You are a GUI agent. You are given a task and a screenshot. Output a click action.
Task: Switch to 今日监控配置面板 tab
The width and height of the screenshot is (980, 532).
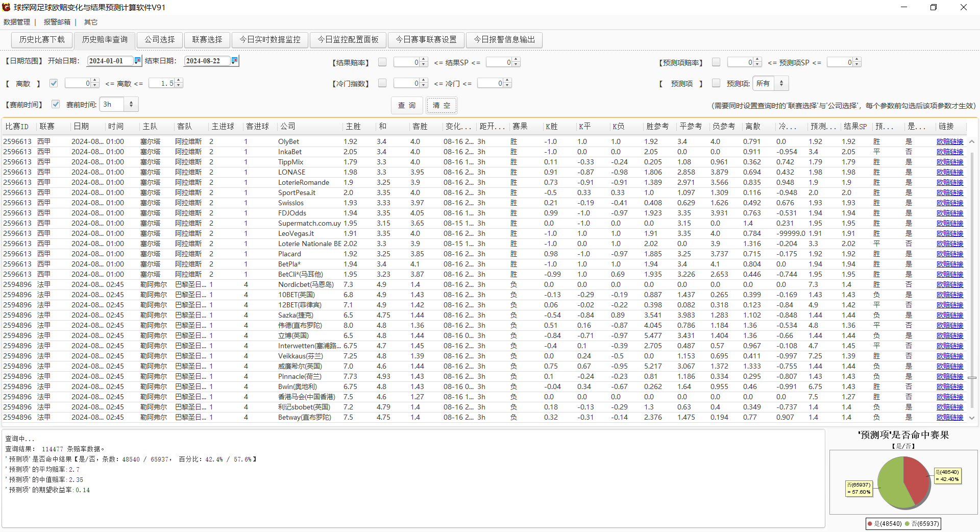[x=348, y=39]
